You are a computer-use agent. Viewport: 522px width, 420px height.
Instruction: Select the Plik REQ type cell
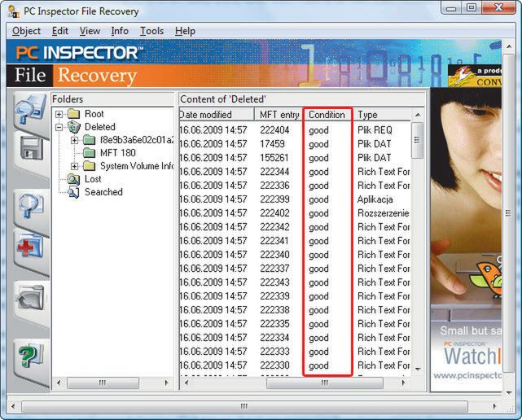(x=375, y=130)
